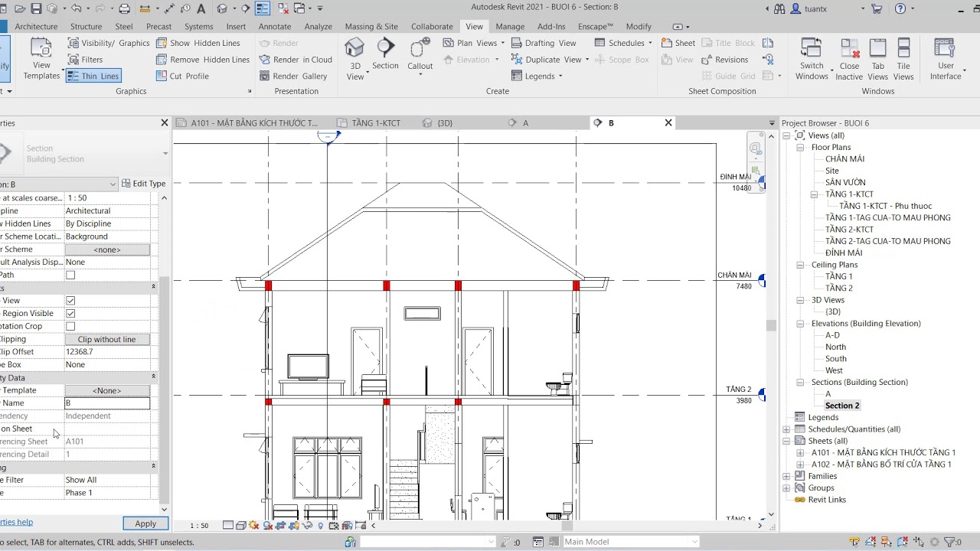The width and height of the screenshot is (980, 551).
Task: Toggle the CHÂN MÁI level marker
Action: click(x=762, y=281)
